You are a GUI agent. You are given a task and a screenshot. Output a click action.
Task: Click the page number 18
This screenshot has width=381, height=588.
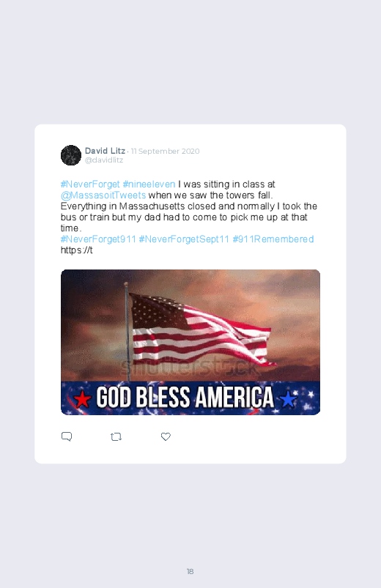[x=190, y=571]
